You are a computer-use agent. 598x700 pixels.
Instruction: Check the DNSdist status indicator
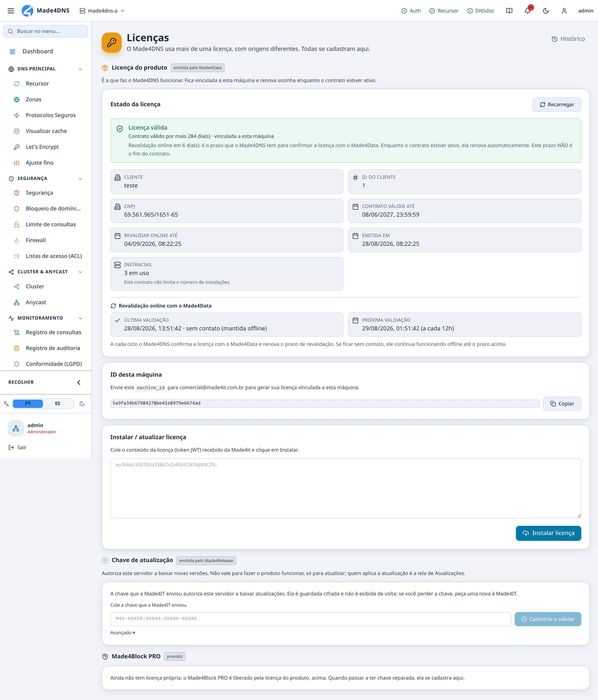tap(480, 11)
